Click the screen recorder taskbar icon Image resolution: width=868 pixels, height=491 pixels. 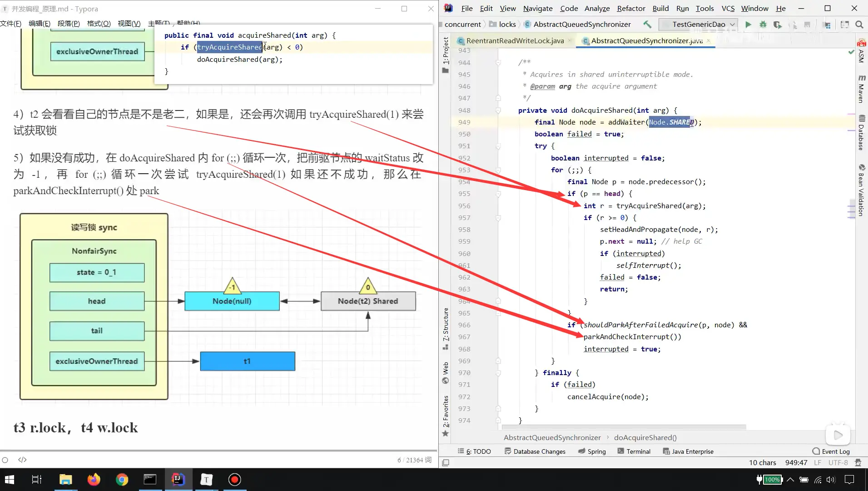click(x=234, y=479)
